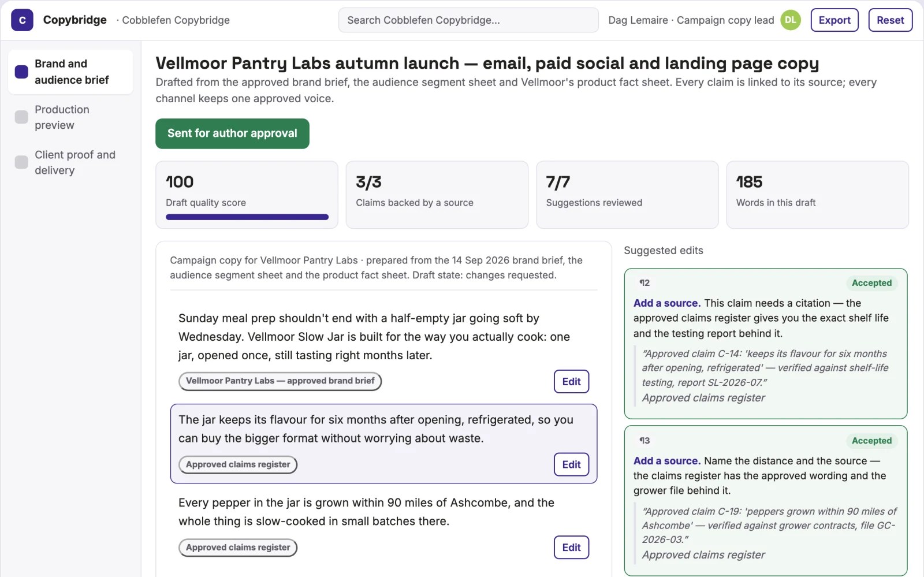Open the DL user avatar
Screen dimensions: 924x577
point(791,20)
